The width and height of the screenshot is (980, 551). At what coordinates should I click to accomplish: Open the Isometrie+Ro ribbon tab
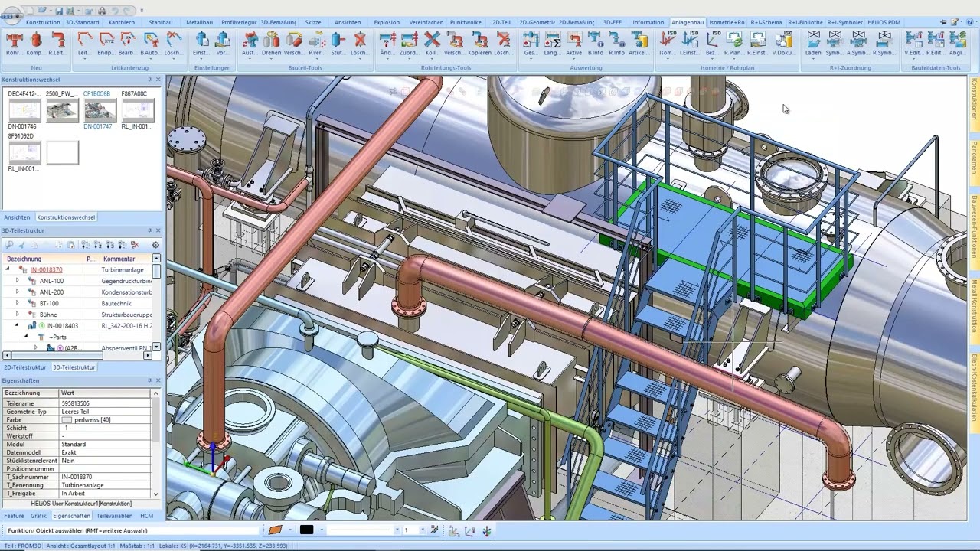(727, 22)
